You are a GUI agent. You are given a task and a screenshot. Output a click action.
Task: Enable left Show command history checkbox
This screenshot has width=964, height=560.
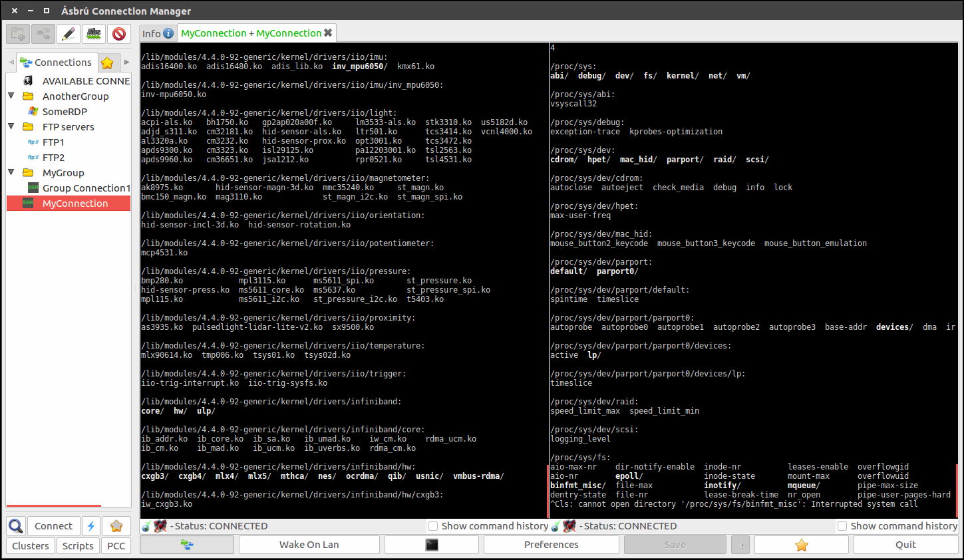click(433, 526)
